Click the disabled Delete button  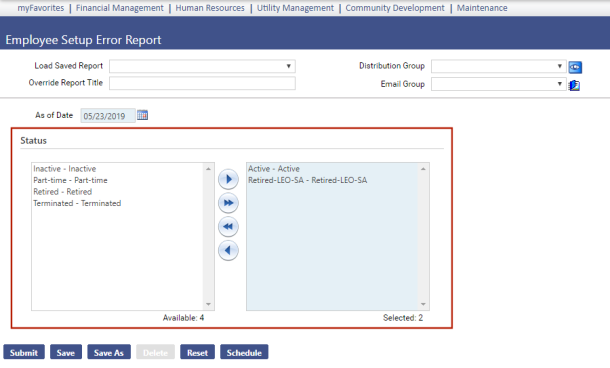155,352
